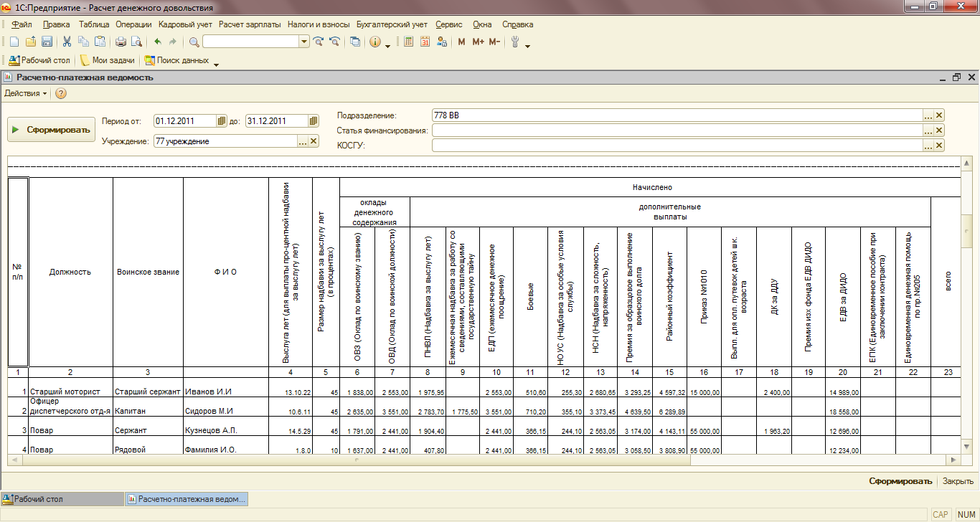Click the Find Previous search icon
Image resolution: width=980 pixels, height=522 pixels.
(x=334, y=42)
